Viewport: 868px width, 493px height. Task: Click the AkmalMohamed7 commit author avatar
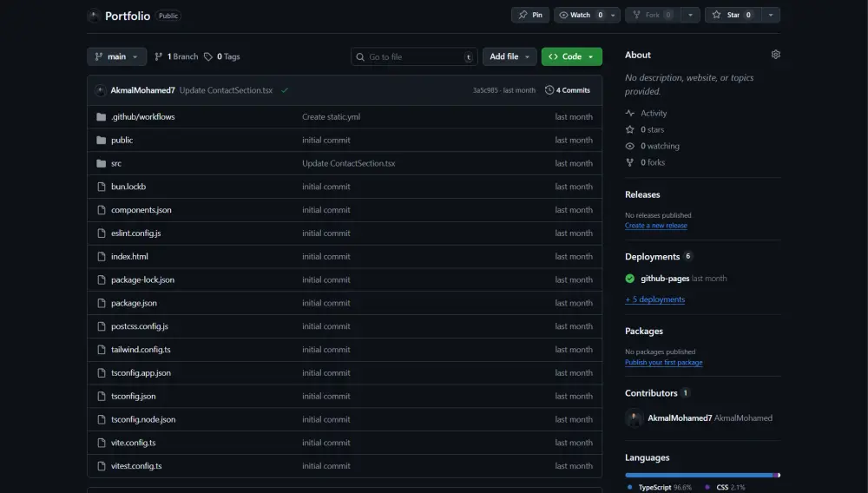click(x=100, y=90)
